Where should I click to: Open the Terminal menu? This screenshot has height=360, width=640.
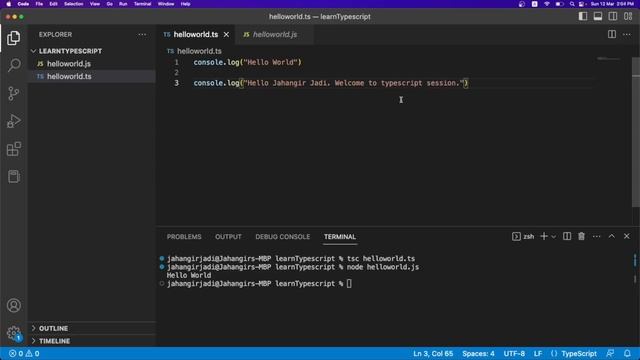(x=142, y=4)
